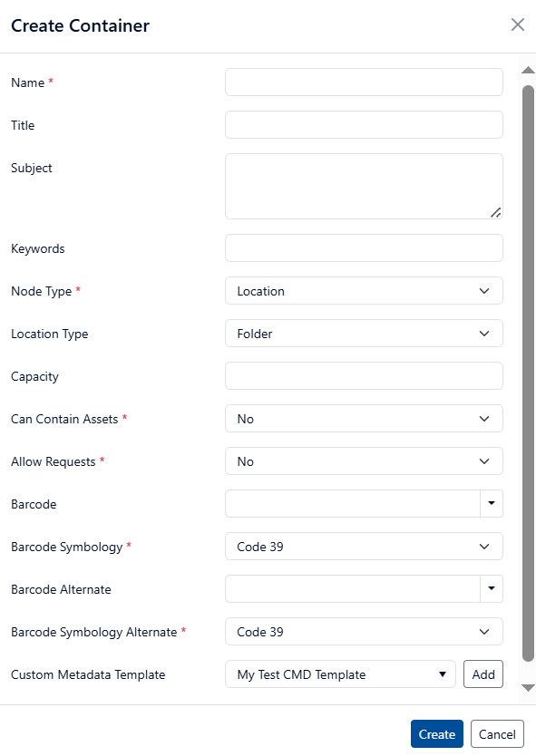Expand the Barcode Symbology dropdown
The width and height of the screenshot is (536, 756).
tap(364, 547)
